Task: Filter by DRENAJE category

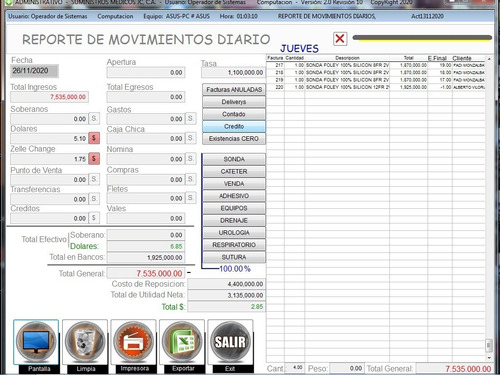Action: 234,220
